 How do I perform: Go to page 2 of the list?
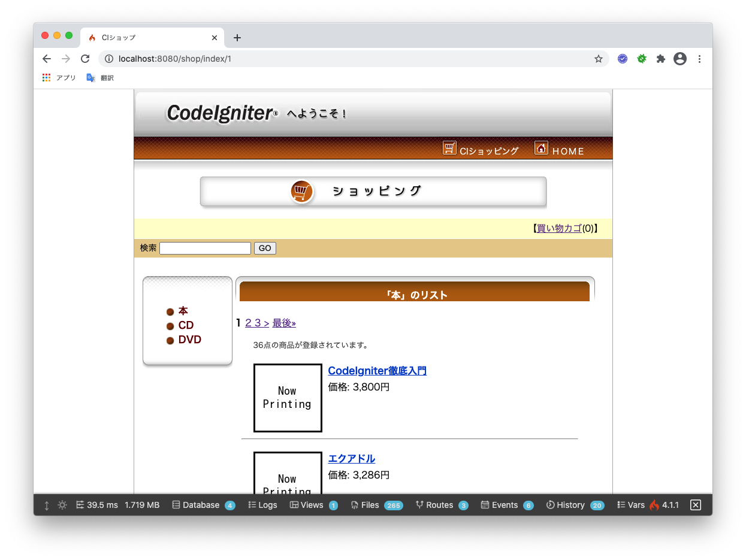[x=248, y=323]
